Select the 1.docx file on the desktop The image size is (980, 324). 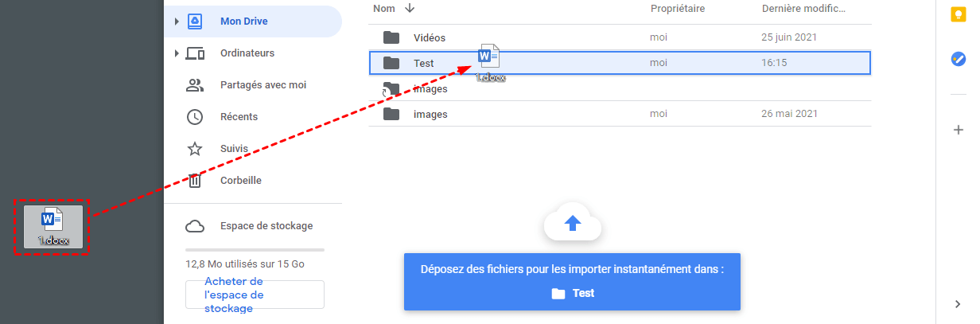[52, 227]
